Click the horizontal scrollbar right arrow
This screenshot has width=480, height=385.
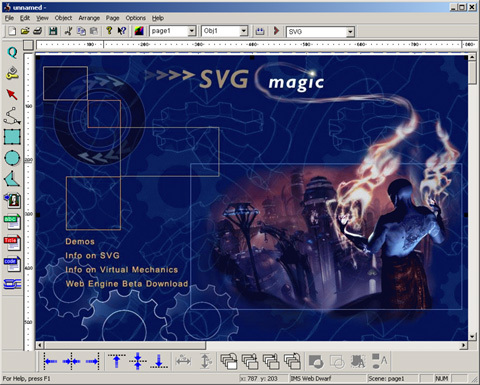pos(464,345)
